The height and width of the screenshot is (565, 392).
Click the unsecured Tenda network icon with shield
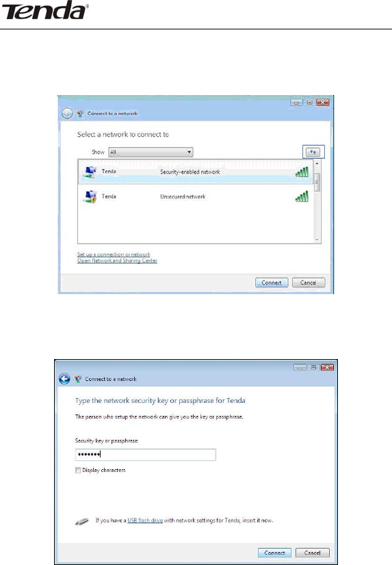pos(90,197)
